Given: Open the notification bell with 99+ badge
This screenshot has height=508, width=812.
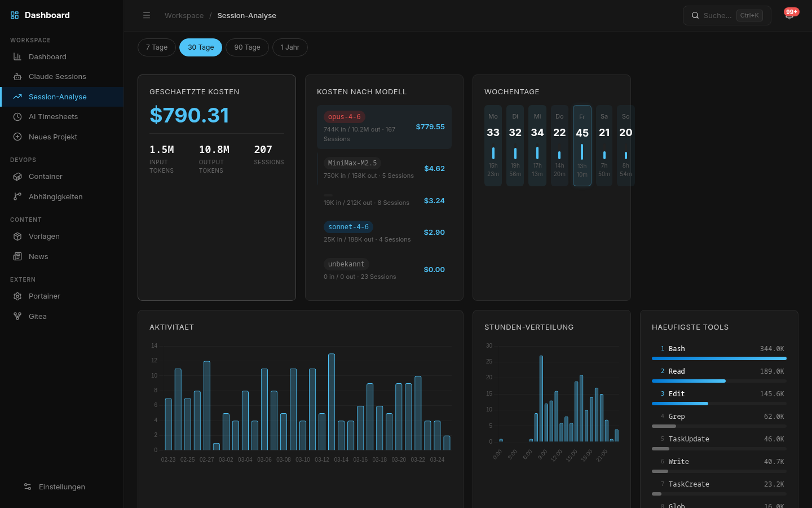Looking at the screenshot, I should tap(789, 15).
